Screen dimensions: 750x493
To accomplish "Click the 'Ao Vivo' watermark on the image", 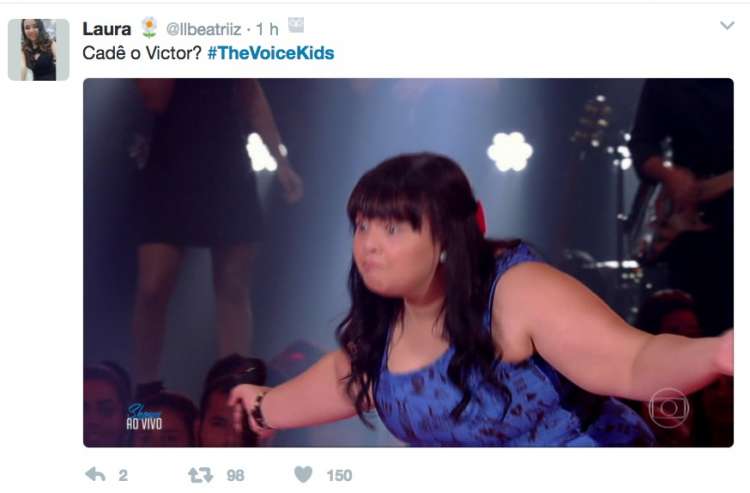I will click(x=144, y=417).
